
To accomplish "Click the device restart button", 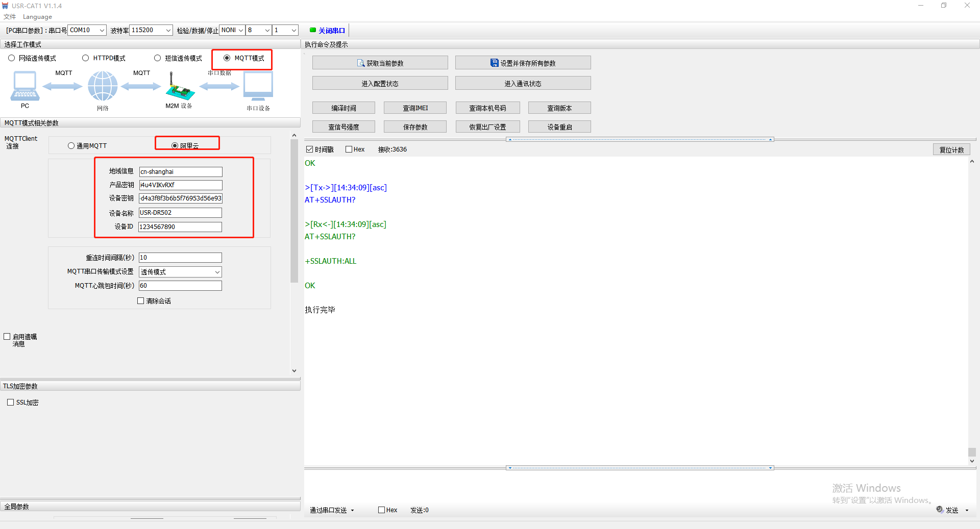I will click(x=559, y=127).
